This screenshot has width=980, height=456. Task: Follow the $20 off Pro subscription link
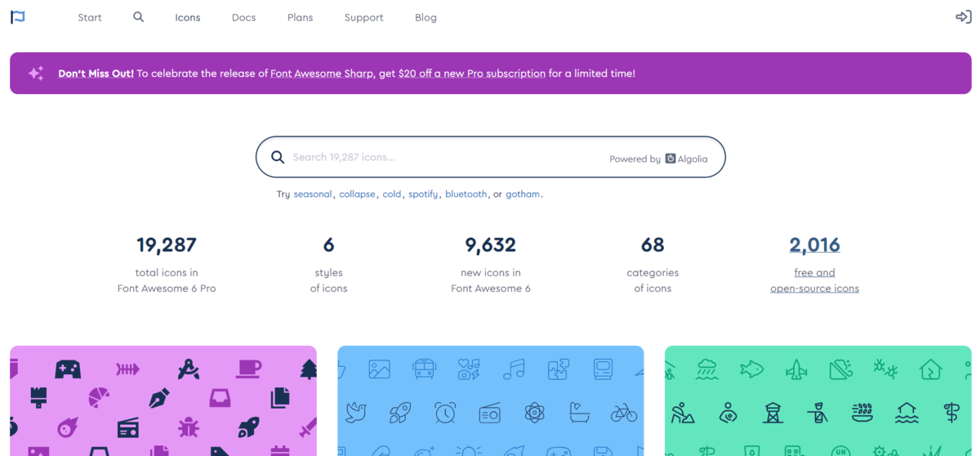click(472, 74)
